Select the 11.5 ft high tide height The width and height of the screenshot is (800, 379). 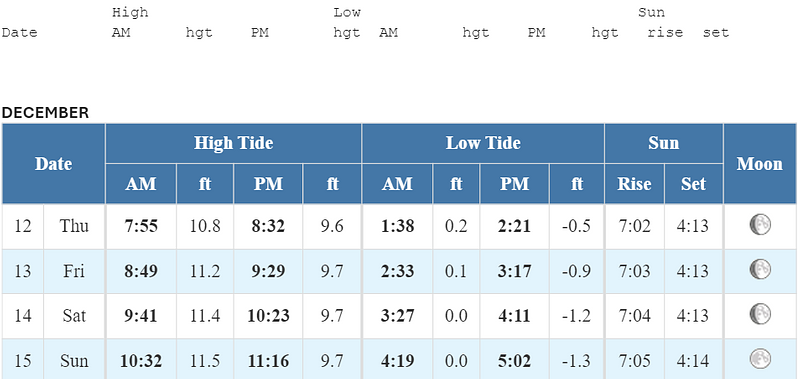pyautogui.click(x=205, y=361)
